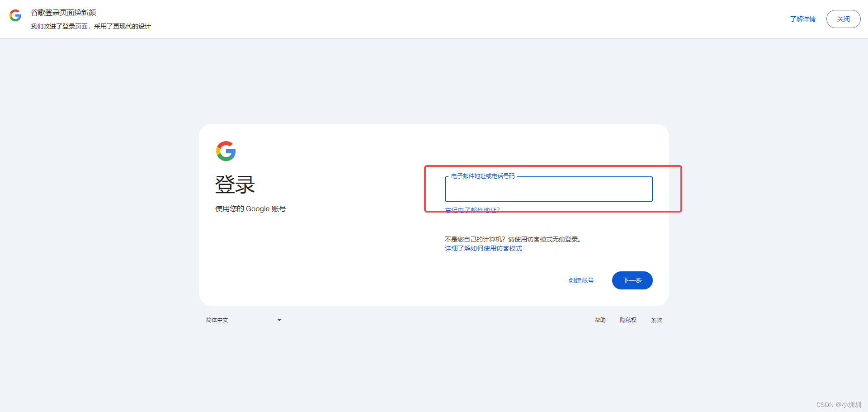Open the 了解详情 link in banner
The height and width of the screenshot is (412, 868).
click(803, 19)
